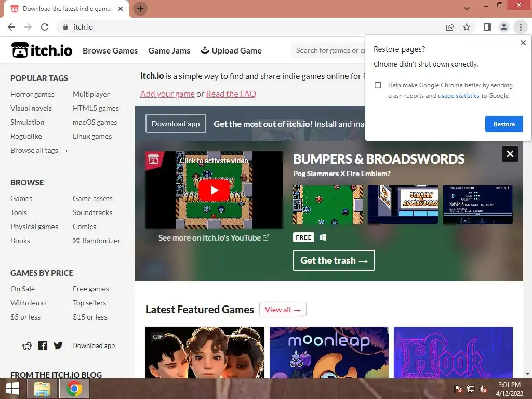Click Chrome icon in taskbar

click(x=74, y=389)
